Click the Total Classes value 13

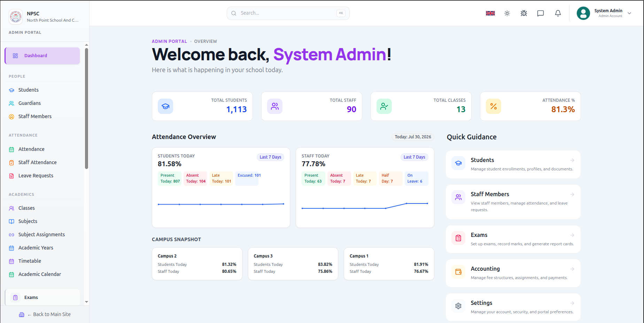point(461,109)
